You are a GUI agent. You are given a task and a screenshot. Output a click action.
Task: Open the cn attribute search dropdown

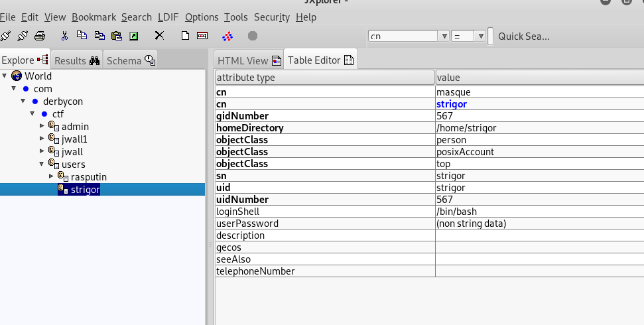[444, 36]
